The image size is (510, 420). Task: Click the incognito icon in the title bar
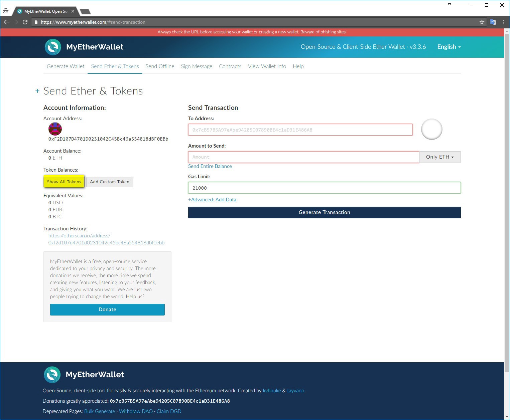pyautogui.click(x=6, y=11)
